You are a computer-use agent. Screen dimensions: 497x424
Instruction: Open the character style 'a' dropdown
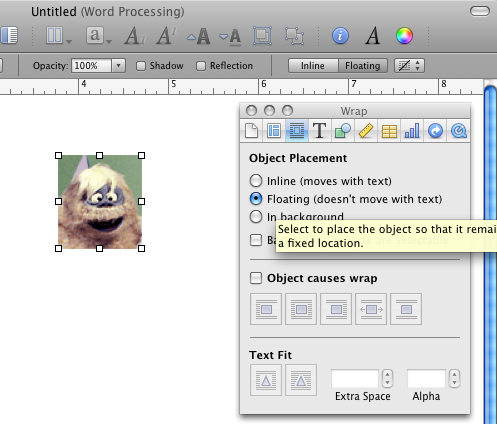[x=99, y=36]
